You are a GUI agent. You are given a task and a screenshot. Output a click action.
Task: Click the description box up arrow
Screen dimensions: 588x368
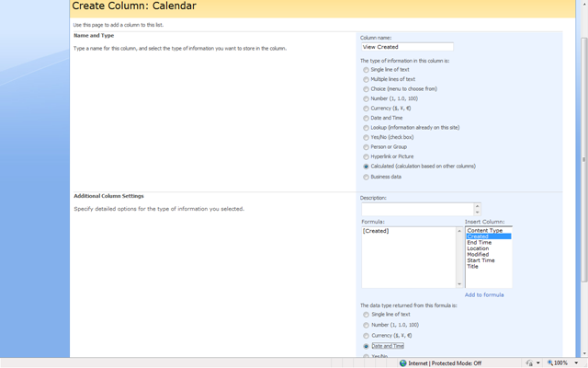pyautogui.click(x=477, y=206)
